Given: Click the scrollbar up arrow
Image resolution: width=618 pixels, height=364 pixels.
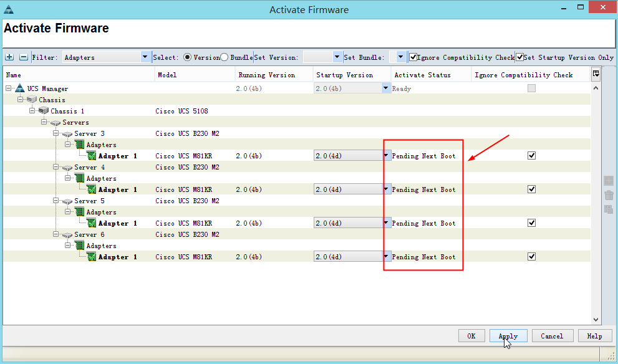Looking at the screenshot, I should click(x=596, y=89).
